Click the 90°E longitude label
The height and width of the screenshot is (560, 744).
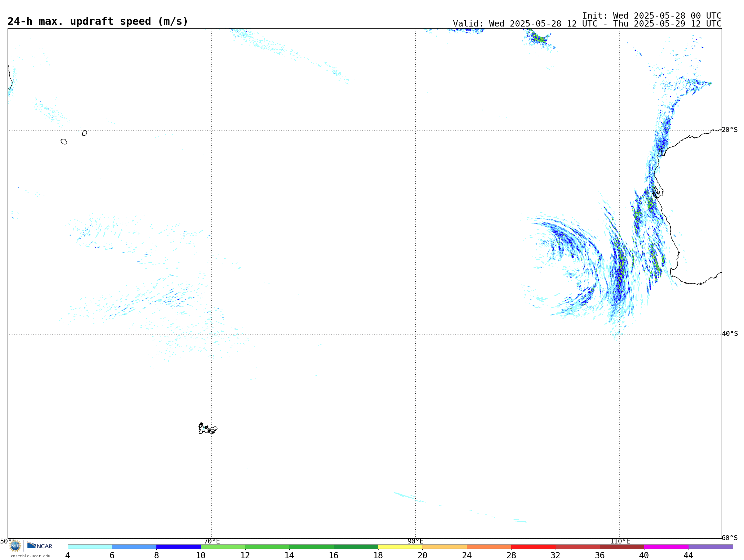point(415,541)
